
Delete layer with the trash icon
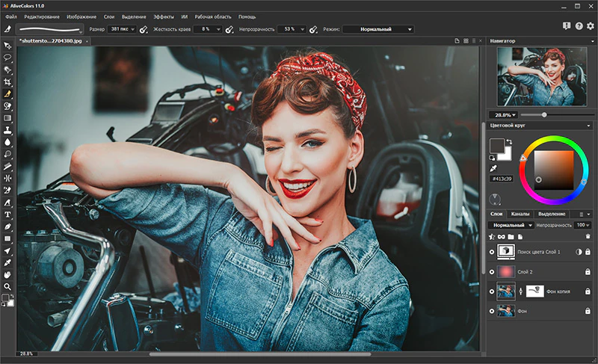[588, 237]
